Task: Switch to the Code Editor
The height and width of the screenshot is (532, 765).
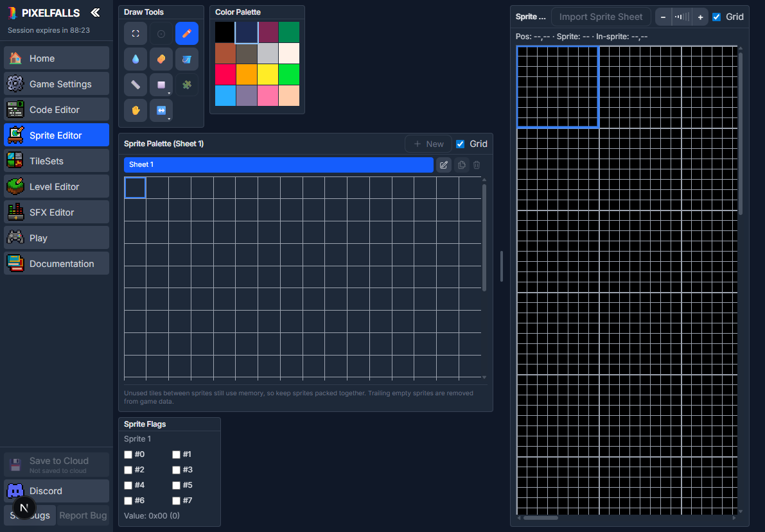Action: [x=57, y=110]
